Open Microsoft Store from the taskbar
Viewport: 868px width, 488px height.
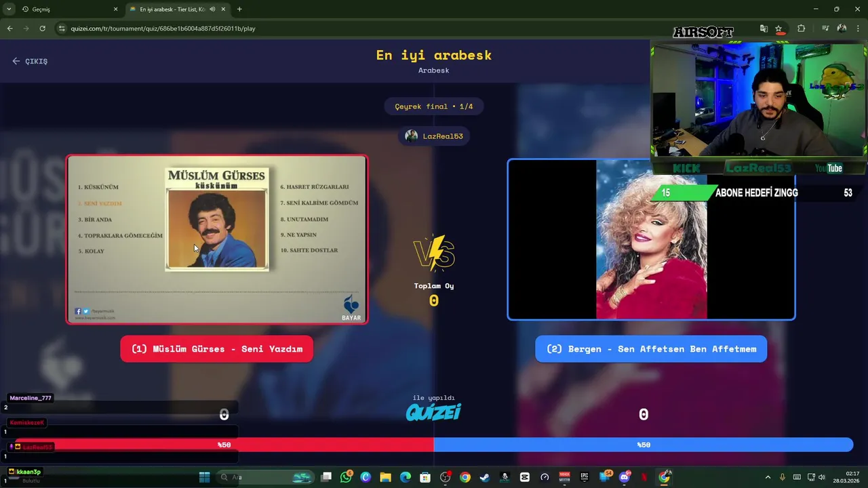[425, 477]
